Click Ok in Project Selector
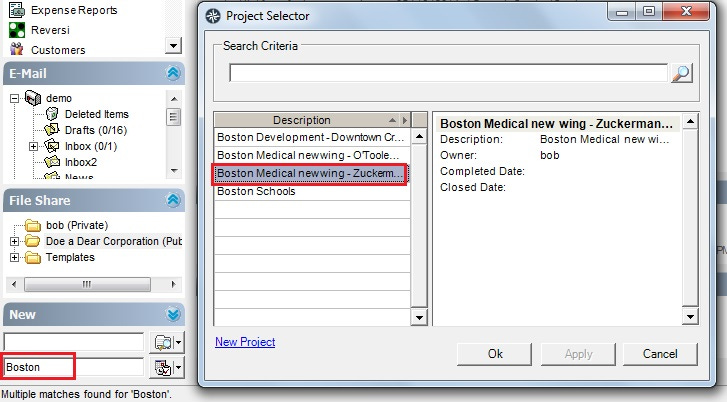Image resolution: width=727 pixels, height=402 pixels. pos(494,354)
